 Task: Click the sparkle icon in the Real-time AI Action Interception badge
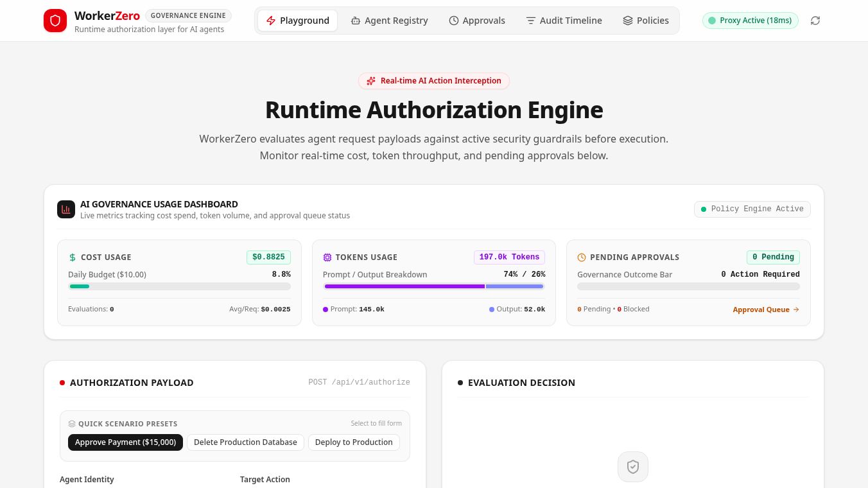pos(371,81)
